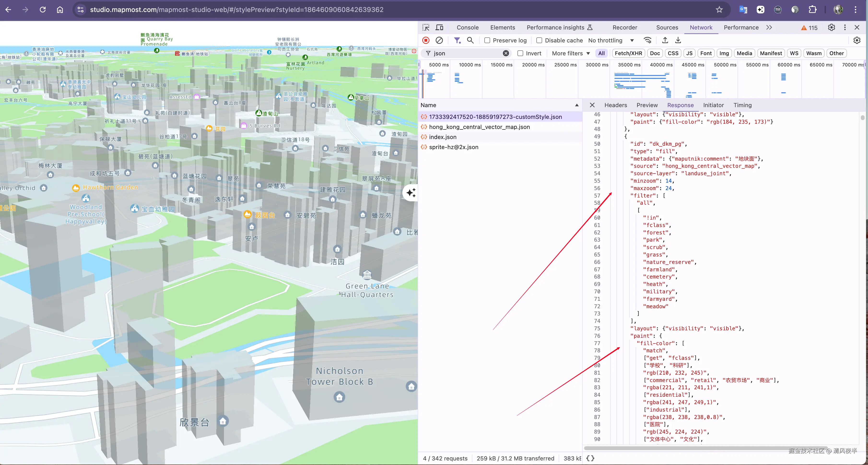Toggle the device toolbar icon
This screenshot has width=868, height=465.
439,28
